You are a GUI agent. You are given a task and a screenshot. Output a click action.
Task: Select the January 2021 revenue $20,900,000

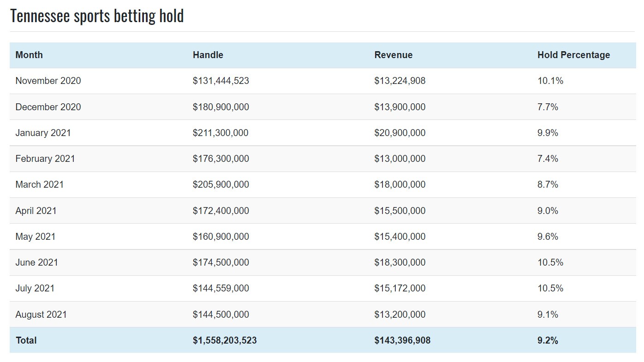tap(400, 133)
